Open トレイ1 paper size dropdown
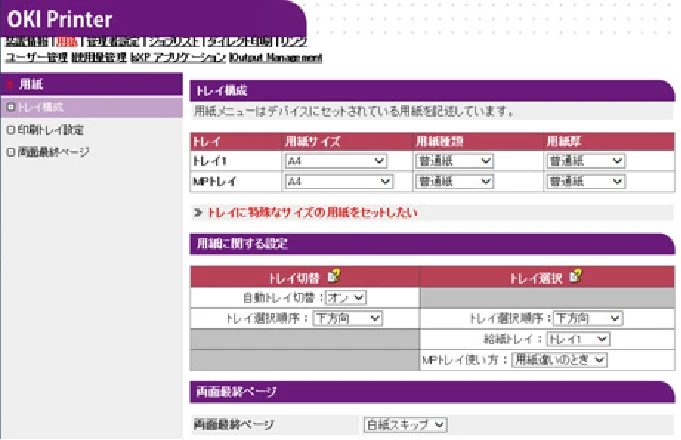The height and width of the screenshot is (440, 681). [x=336, y=161]
